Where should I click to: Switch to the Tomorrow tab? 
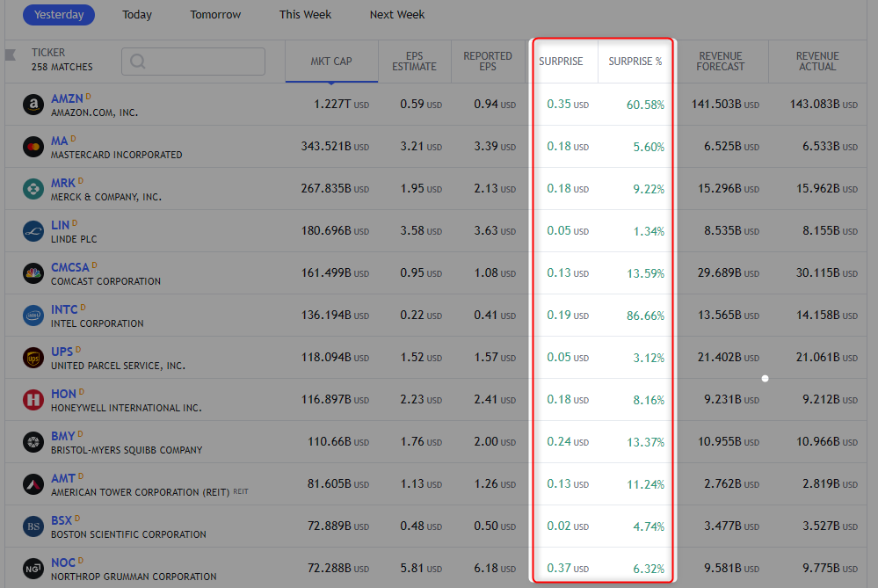[x=215, y=15]
